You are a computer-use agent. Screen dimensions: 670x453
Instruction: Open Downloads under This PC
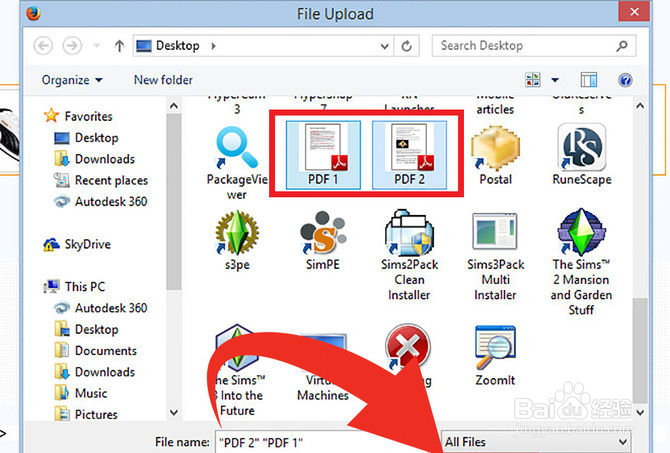[x=94, y=372]
